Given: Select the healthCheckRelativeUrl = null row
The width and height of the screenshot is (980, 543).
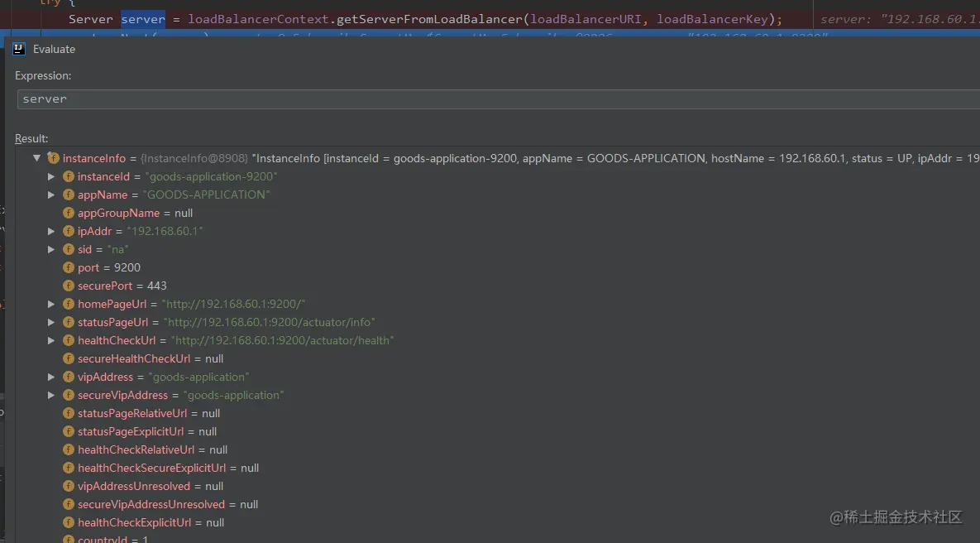Looking at the screenshot, I should pyautogui.click(x=152, y=449).
